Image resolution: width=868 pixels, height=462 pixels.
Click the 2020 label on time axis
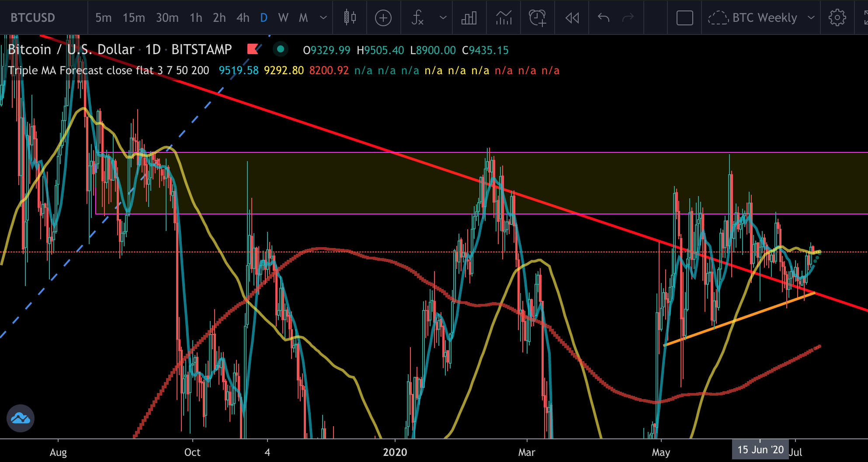pos(395,452)
